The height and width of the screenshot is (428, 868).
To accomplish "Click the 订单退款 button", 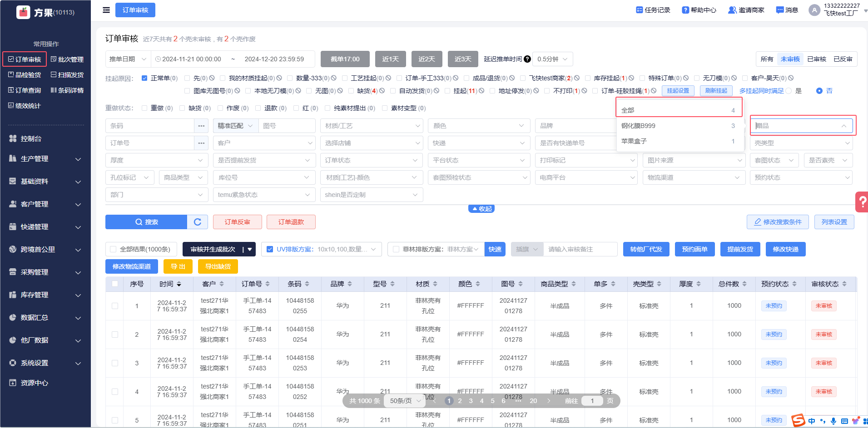I will pyautogui.click(x=291, y=222).
